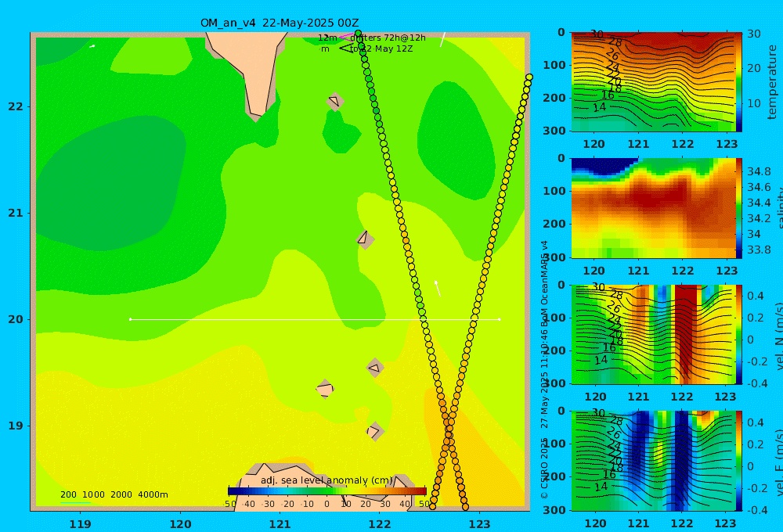The image size is (783, 532).
Task: Click the CSIRO copyright timestamp text
Action: [544, 370]
